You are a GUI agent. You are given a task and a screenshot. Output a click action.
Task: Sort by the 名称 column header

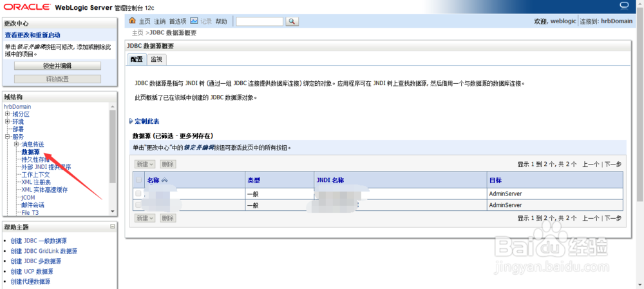click(153, 181)
